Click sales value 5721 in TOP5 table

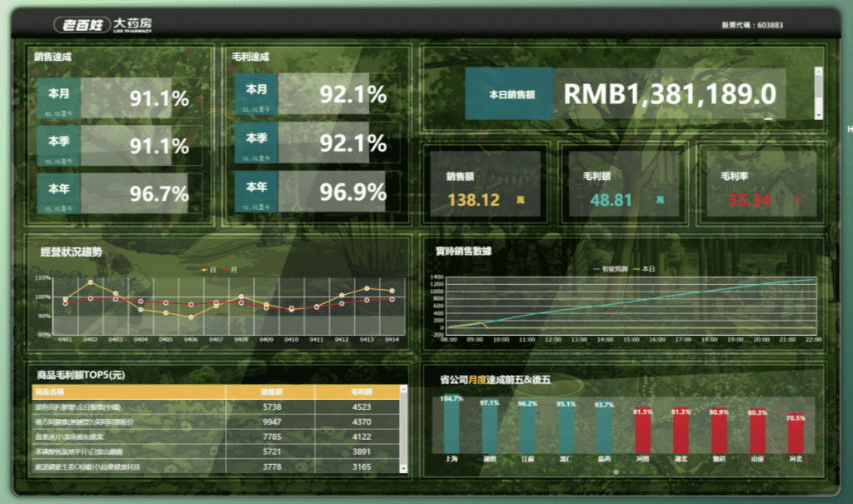272,452
